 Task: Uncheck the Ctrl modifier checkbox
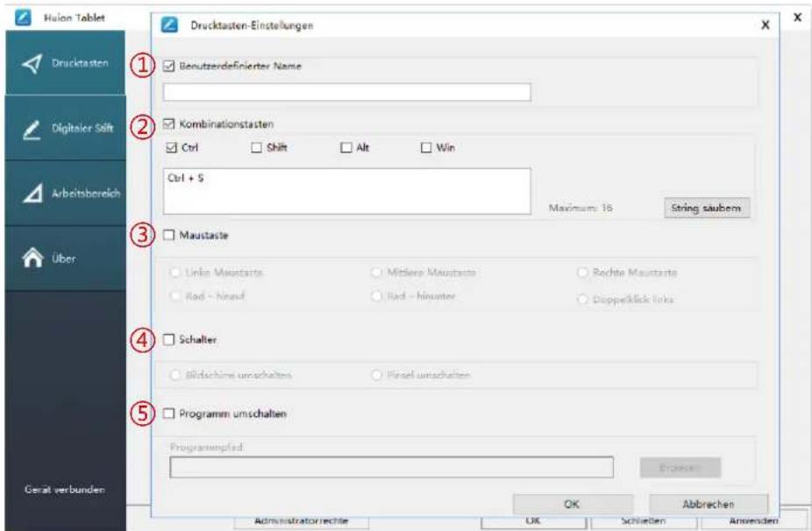(172, 147)
